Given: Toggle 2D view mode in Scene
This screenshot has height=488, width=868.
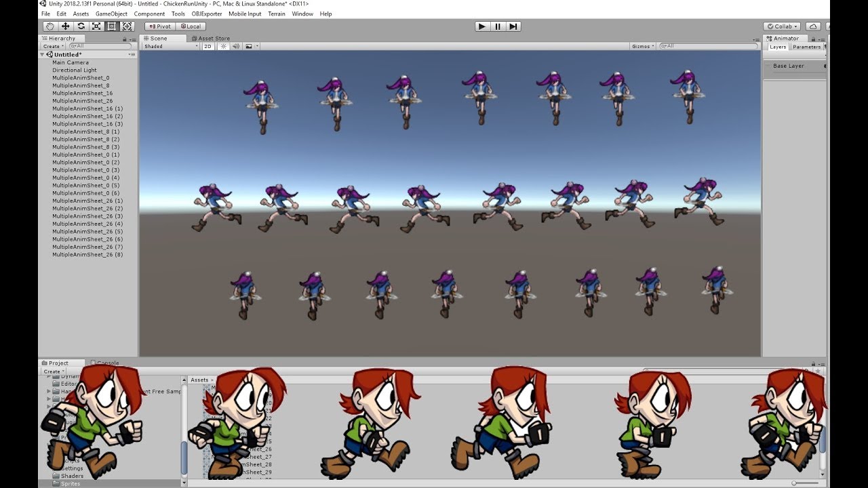Looking at the screenshot, I should click(x=208, y=46).
